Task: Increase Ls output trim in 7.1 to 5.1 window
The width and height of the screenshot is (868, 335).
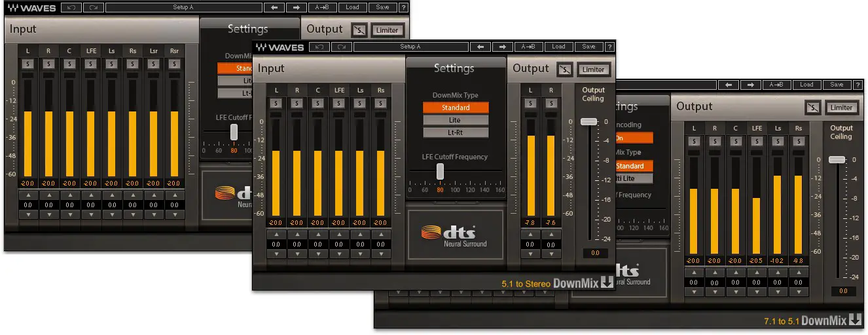Action: pos(778,273)
